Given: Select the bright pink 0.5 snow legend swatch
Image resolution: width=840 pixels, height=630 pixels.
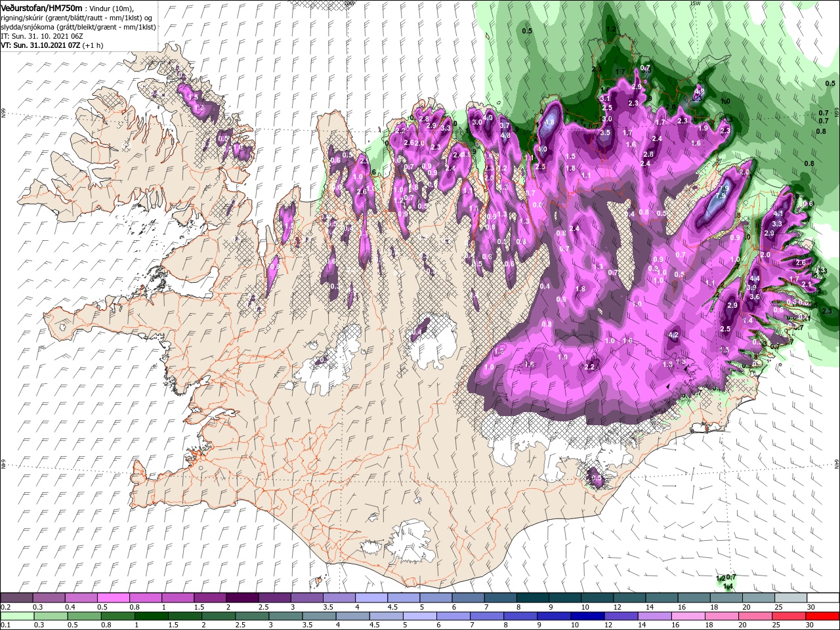Looking at the screenshot, I should (x=113, y=597).
